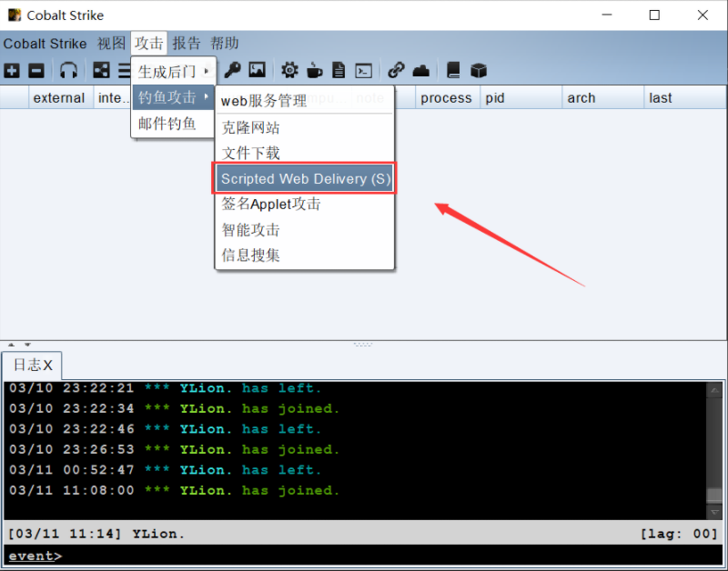Click the split pane collapse-up arrow
Viewport: 728px width, 571px height.
click(12, 345)
